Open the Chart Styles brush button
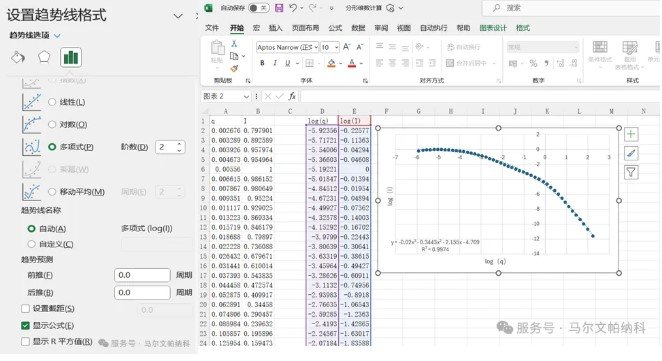This screenshot has height=361, width=662. 631,153
